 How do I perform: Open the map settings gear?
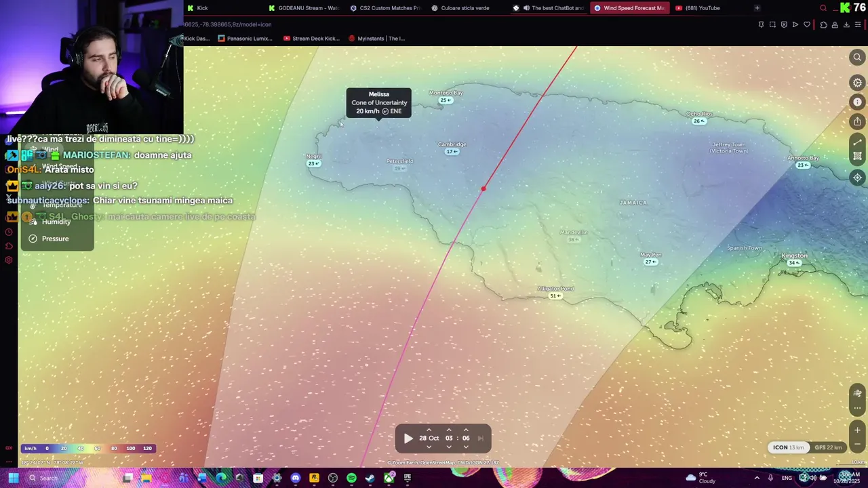(857, 83)
